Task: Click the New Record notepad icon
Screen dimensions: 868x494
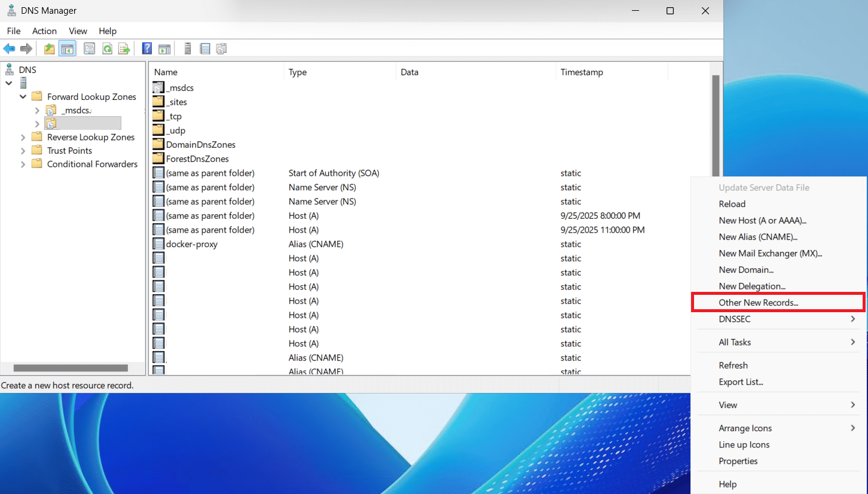Action: coord(205,49)
